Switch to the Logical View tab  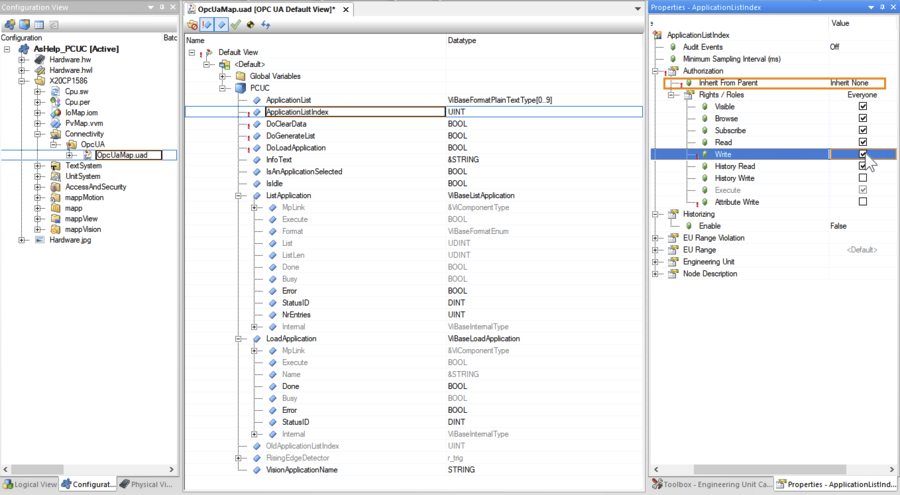(30, 484)
